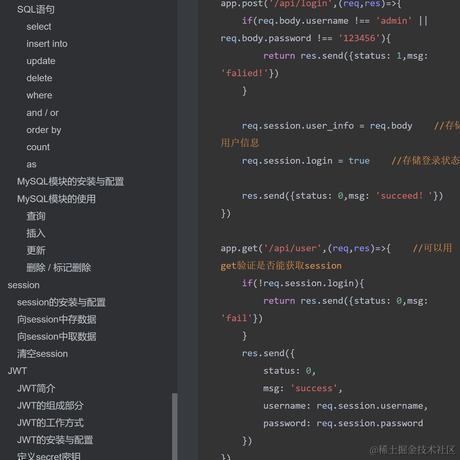Click the 'admin' string in code
This screenshot has width=460, height=460.
click(x=394, y=21)
